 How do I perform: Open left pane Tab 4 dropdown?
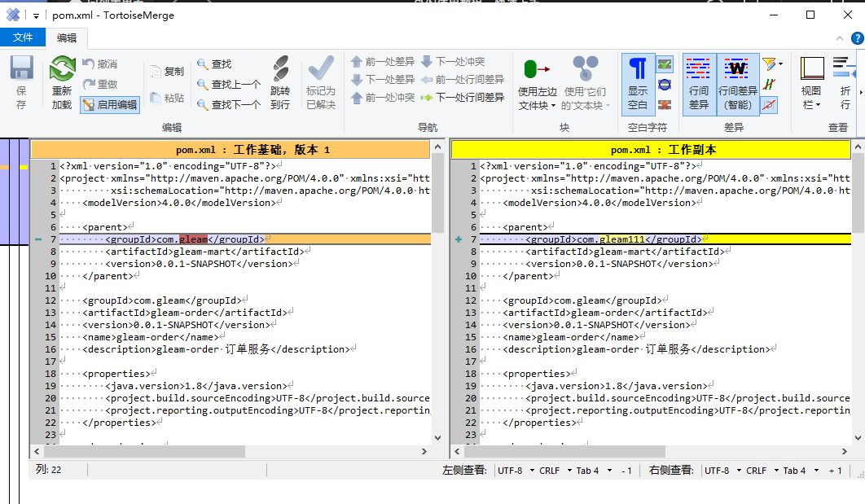tap(594, 471)
